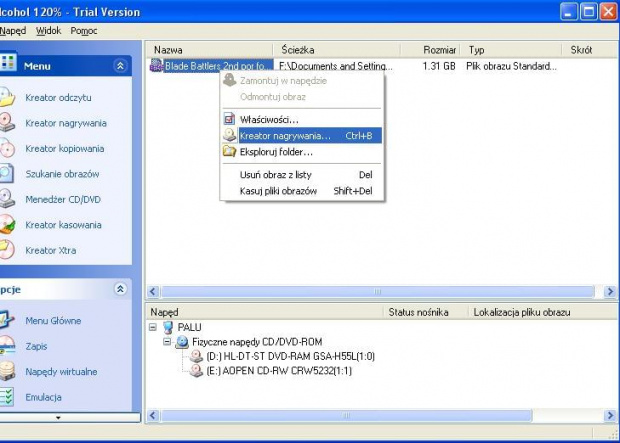Choose Usuń obraz z listy

coord(302,174)
